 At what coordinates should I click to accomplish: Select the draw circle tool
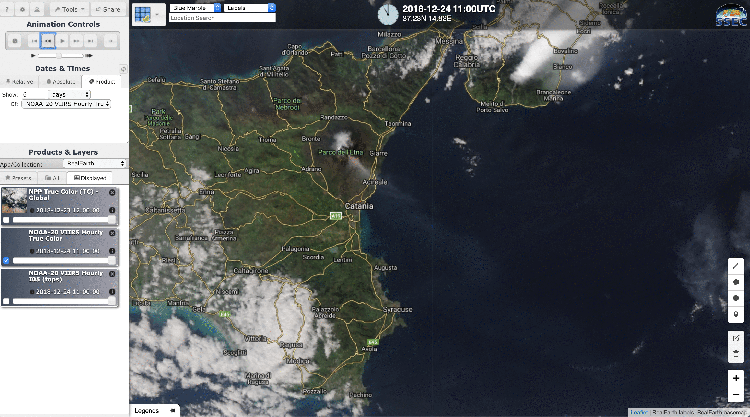coord(736,298)
